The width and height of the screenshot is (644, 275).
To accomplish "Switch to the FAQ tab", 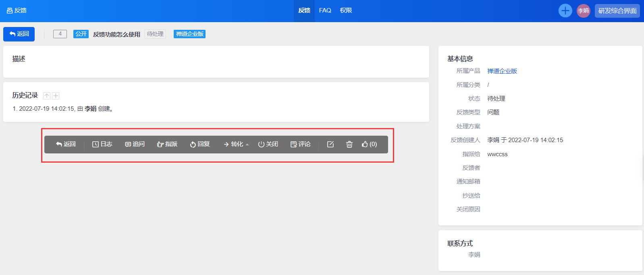I will [325, 10].
